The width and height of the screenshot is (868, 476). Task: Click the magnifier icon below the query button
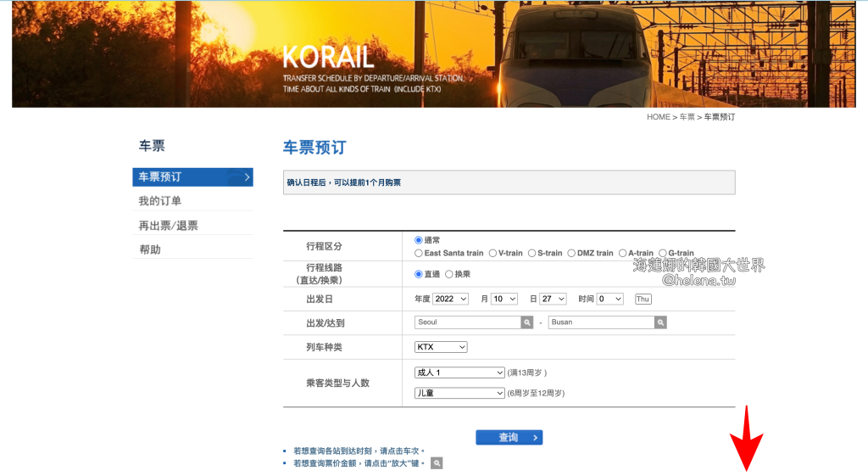point(437,463)
